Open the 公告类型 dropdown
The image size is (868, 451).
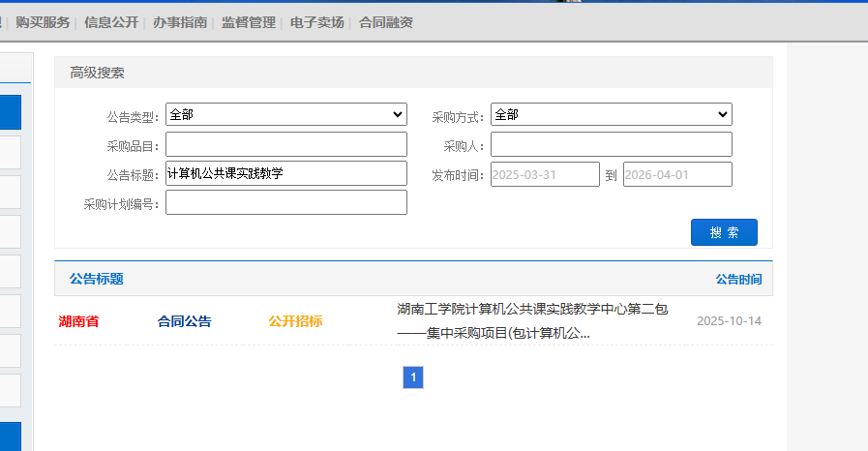click(x=285, y=114)
